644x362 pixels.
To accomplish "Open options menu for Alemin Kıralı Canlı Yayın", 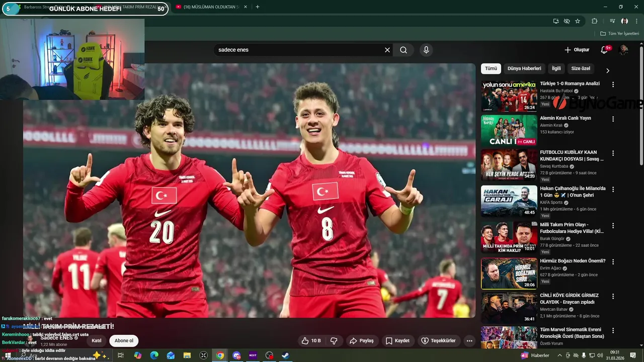I will pos(613,119).
